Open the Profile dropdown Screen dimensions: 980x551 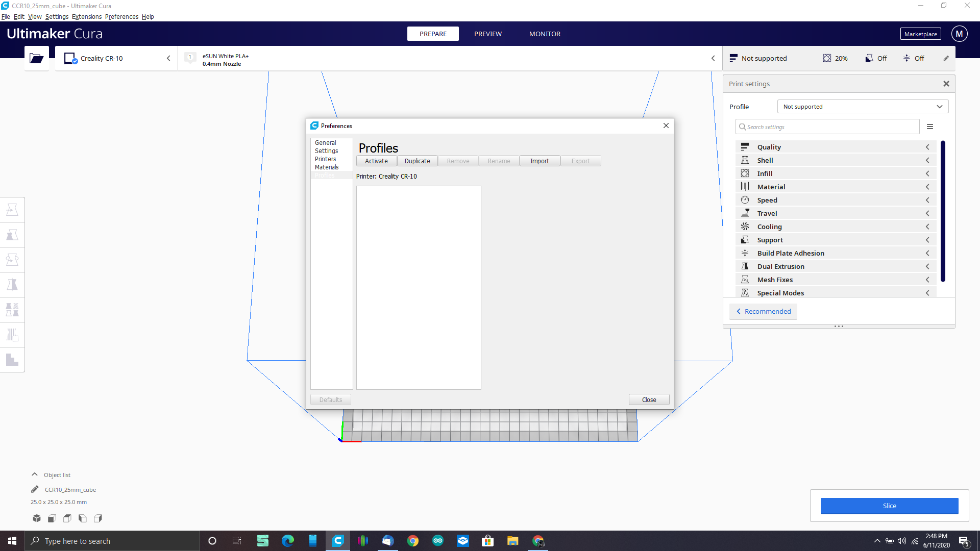point(863,107)
